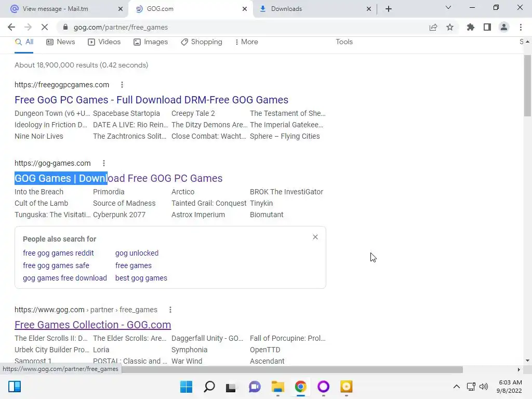Stop loading the page
532x399 pixels.
45,27
